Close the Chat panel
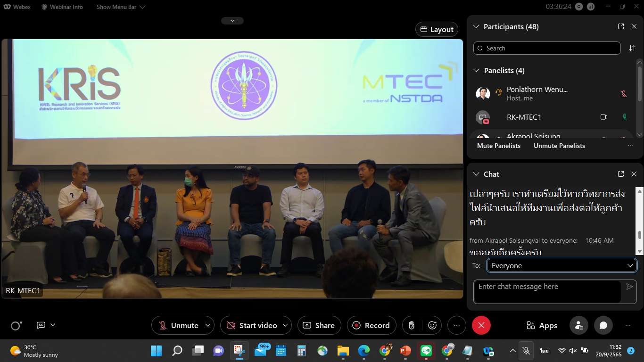644x362 pixels. [x=634, y=174]
